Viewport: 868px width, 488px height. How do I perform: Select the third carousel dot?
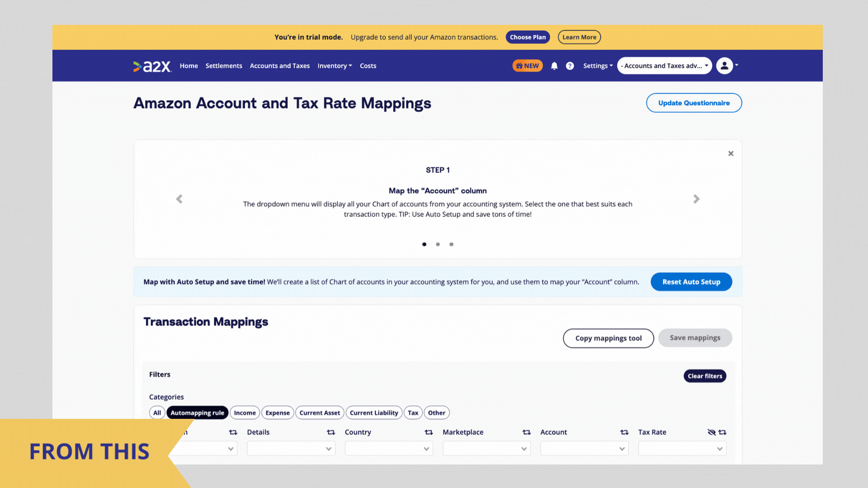point(451,244)
